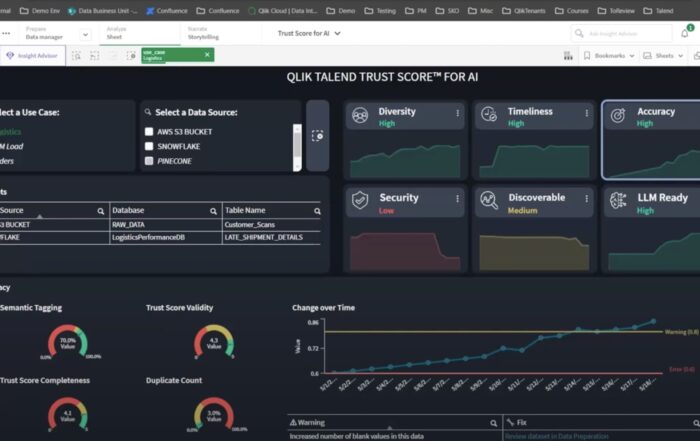Open the Security card options menu
This screenshot has width=700, height=441.
(458, 199)
